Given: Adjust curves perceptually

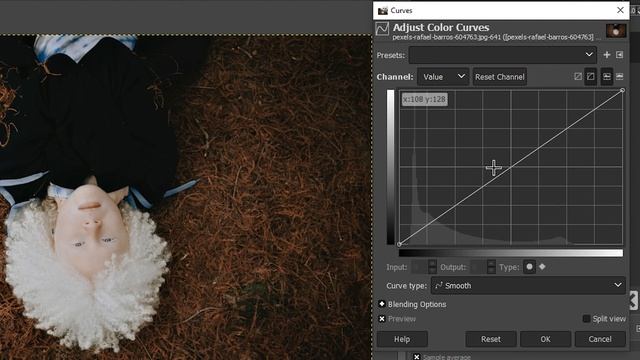Looking at the screenshot, I should [x=591, y=76].
